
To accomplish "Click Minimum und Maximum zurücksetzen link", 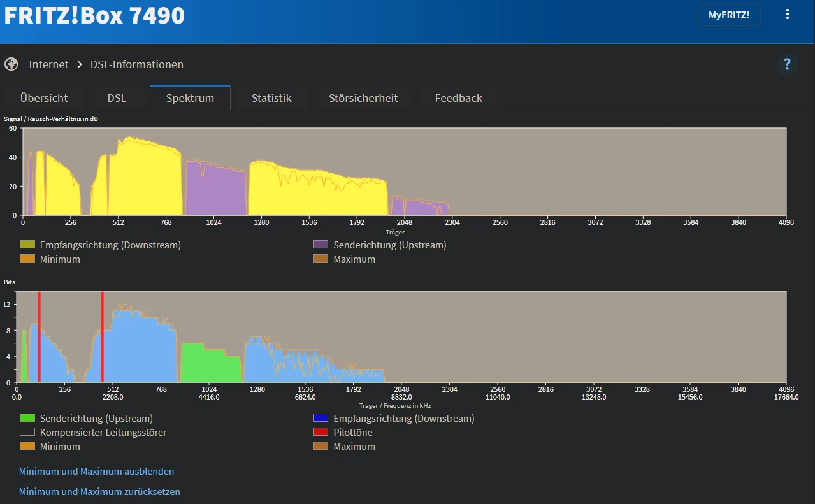I will (99, 492).
